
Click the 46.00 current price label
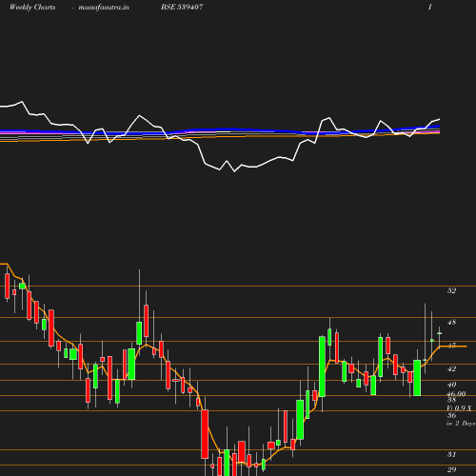(456, 394)
